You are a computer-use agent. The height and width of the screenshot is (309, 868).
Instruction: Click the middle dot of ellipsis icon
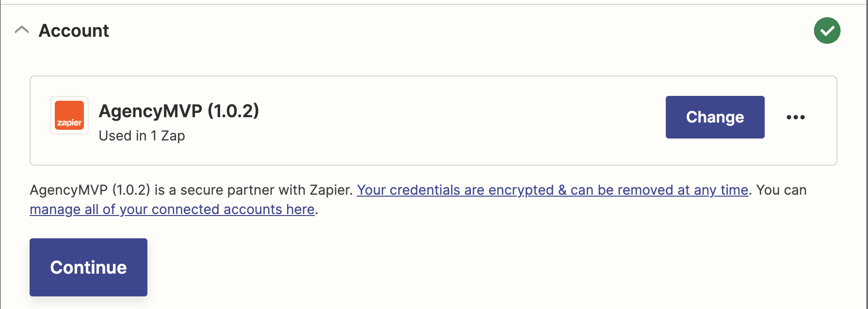(x=796, y=117)
